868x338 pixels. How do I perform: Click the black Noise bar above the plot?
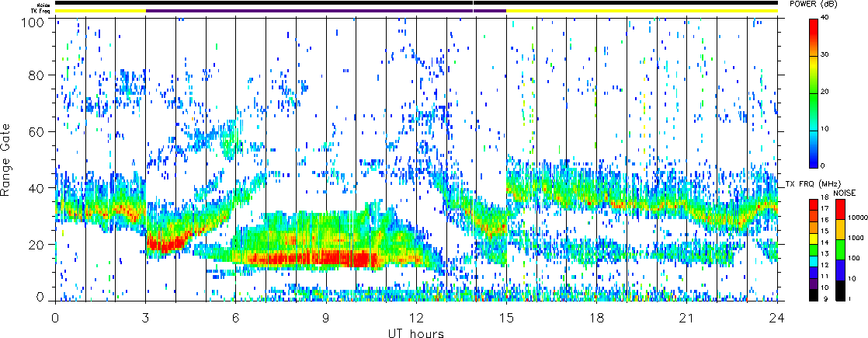pos(416,3)
